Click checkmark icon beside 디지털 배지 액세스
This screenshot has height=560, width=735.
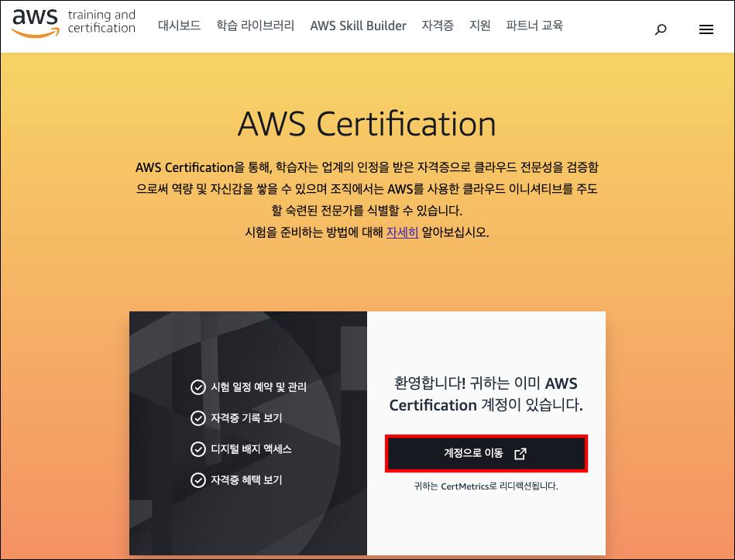[197, 449]
